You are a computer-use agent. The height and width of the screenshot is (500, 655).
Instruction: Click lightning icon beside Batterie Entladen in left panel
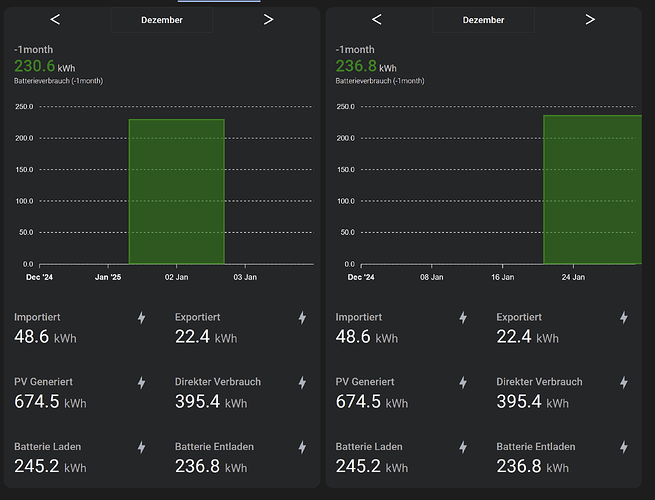pos(302,447)
